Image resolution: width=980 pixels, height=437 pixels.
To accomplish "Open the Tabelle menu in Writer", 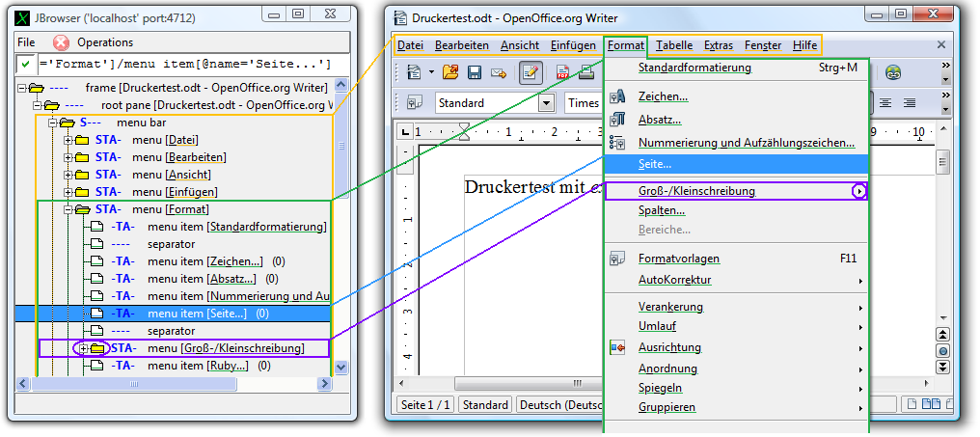I will point(674,45).
